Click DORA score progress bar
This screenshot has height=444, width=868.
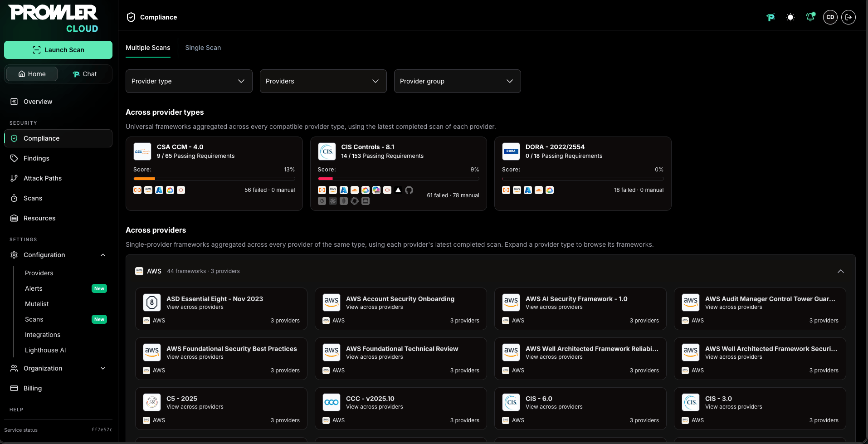click(583, 179)
